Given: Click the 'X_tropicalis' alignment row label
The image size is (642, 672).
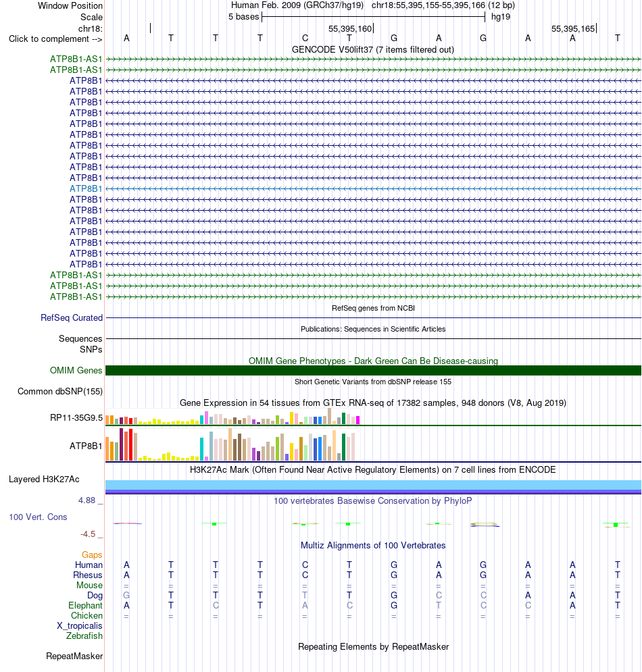Looking at the screenshot, I should 80,625.
